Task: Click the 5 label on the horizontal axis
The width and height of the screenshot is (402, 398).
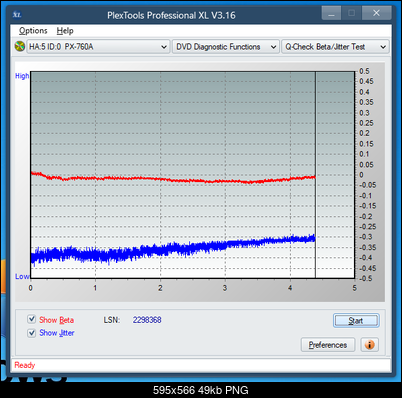Action: 354,288
